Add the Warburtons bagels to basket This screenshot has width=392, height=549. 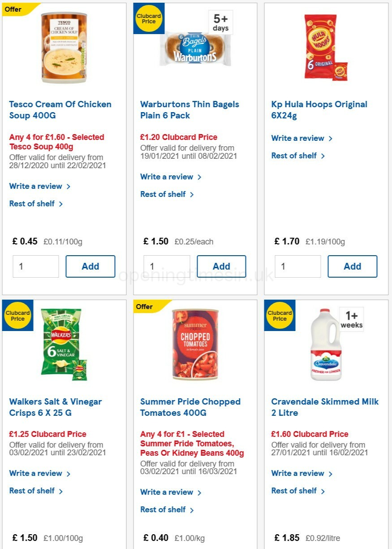click(x=221, y=266)
